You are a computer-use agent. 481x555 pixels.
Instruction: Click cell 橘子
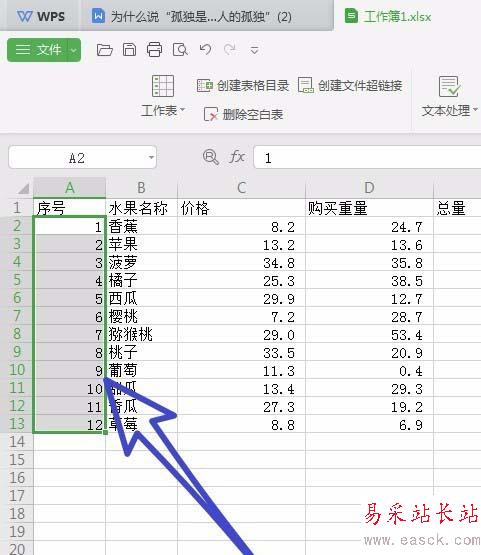tap(141, 280)
